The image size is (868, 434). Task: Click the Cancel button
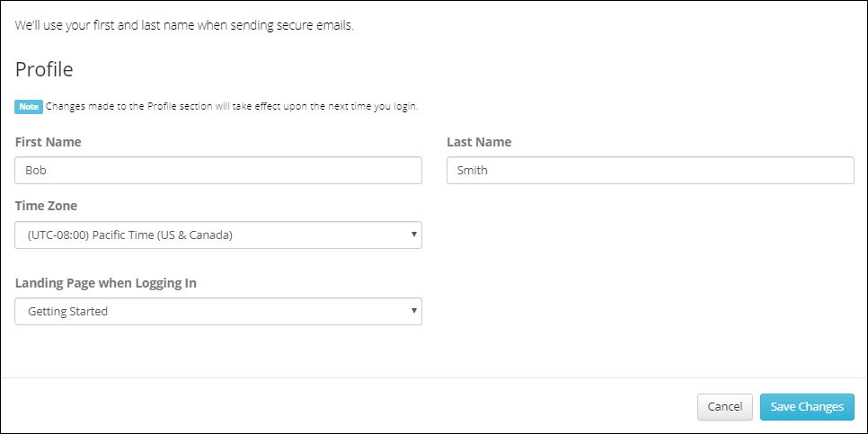pyautogui.click(x=724, y=407)
